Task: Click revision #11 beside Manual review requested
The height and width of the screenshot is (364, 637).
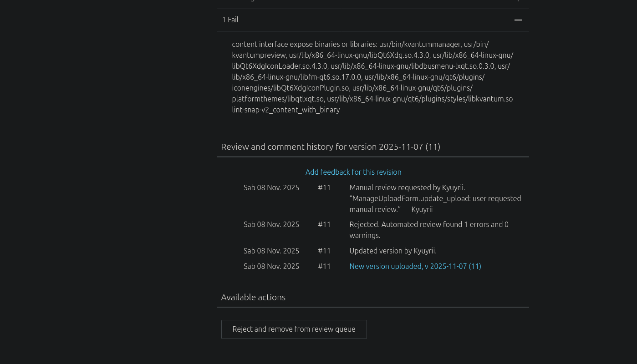Action: pyautogui.click(x=324, y=187)
